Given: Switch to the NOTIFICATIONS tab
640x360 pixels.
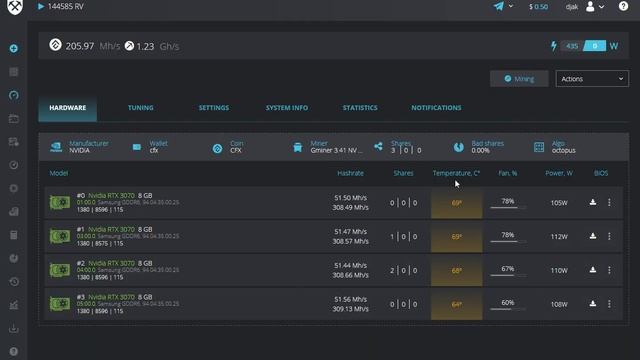Looking at the screenshot, I should pyautogui.click(x=436, y=108).
